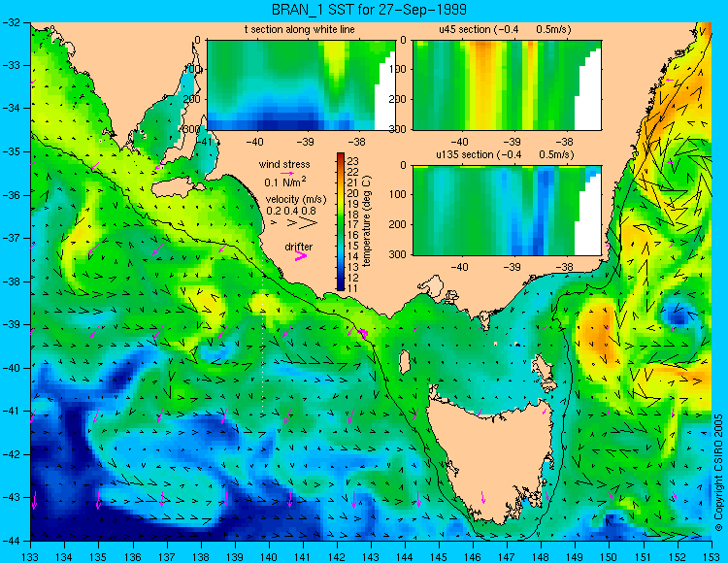The width and height of the screenshot is (728, 563).
Task: Click the black velocity scale arrows in legend
Action: (295, 223)
